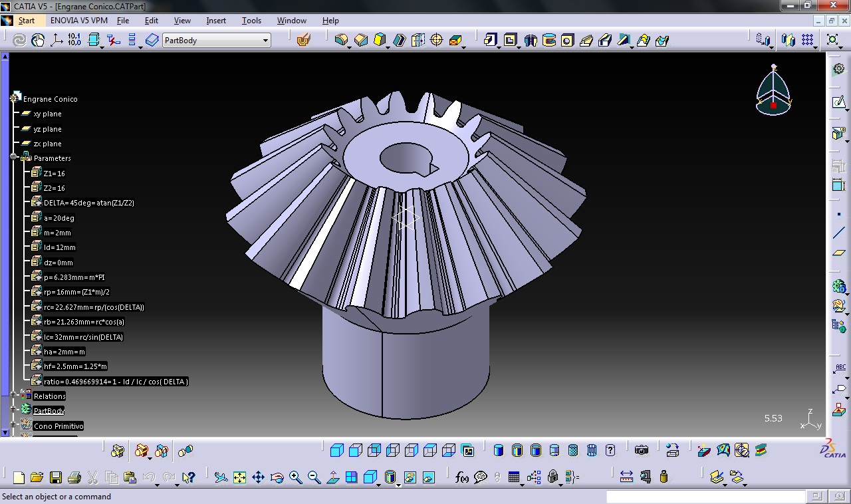Click the Line tool in right toolbar
Image resolution: width=851 pixels, height=504 pixels.
[838, 233]
